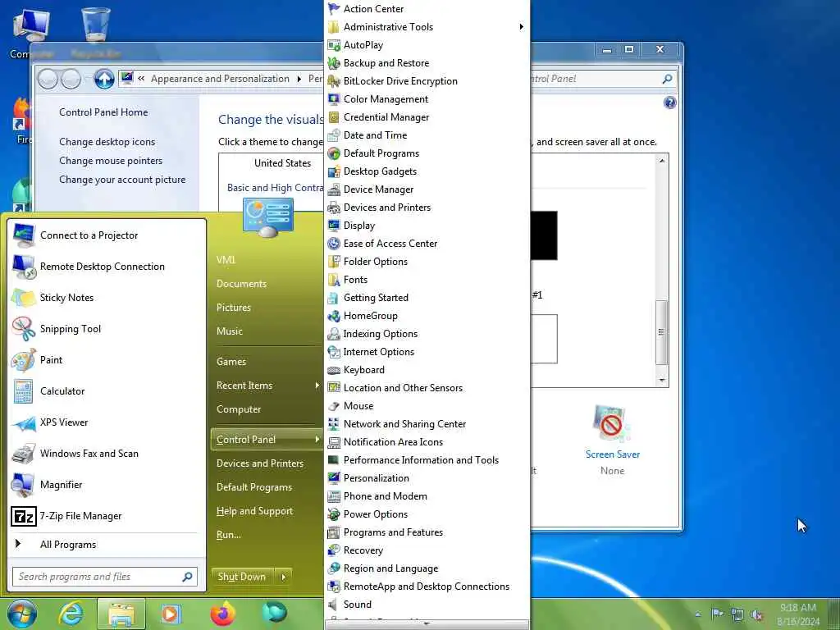Screen dimensions: 840x630
Task: Open the Shut Down options arrow
Action: click(283, 577)
